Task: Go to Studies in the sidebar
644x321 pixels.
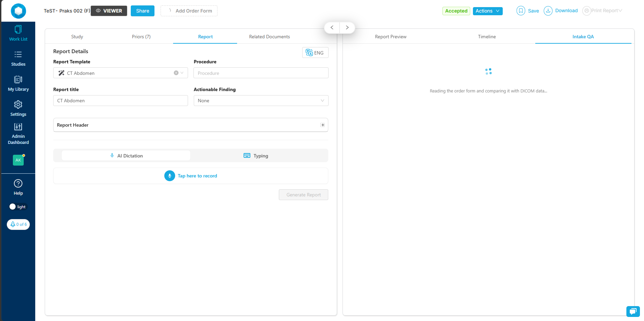Action: pyautogui.click(x=18, y=59)
